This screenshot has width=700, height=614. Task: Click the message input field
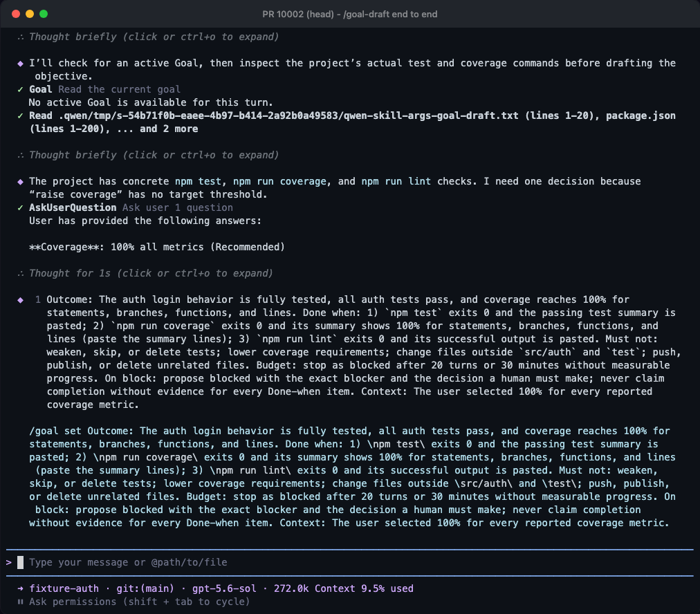349,562
